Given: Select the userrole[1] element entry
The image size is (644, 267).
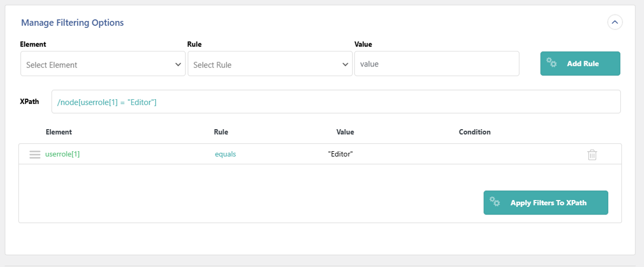Looking at the screenshot, I should (x=63, y=154).
